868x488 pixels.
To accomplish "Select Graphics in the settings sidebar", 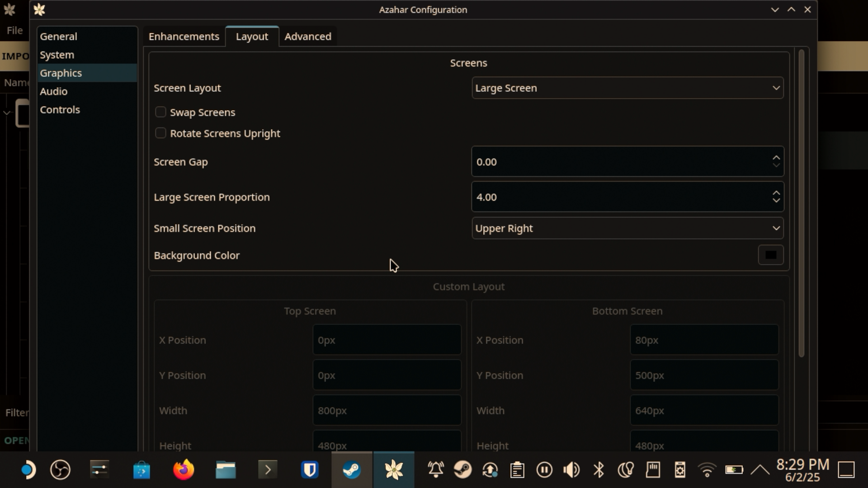I will pos(87,73).
